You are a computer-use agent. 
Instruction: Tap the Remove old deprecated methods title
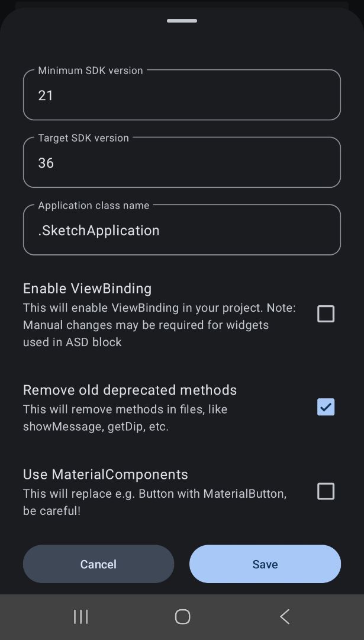130,390
